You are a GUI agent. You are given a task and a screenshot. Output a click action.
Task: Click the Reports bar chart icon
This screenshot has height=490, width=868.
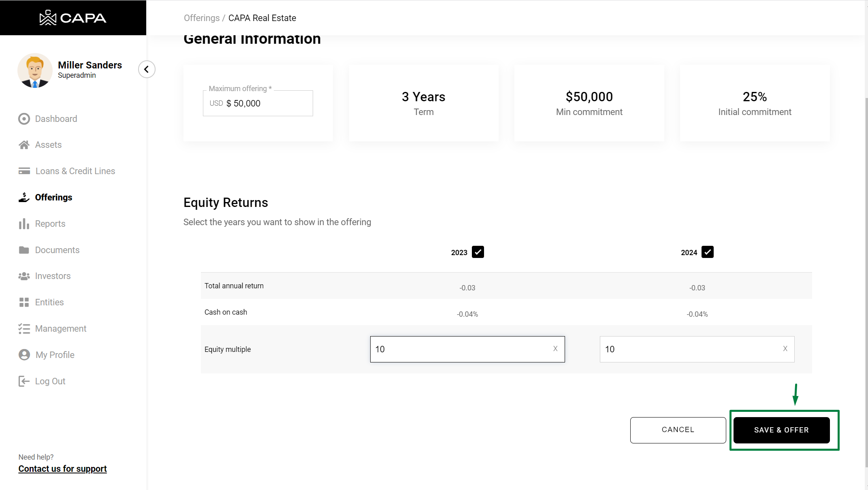pyautogui.click(x=24, y=224)
